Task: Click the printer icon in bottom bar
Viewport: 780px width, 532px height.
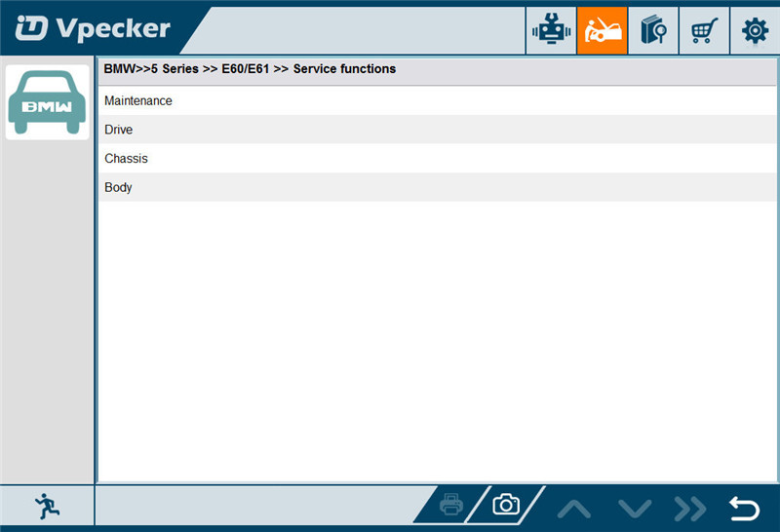Action: pyautogui.click(x=450, y=505)
